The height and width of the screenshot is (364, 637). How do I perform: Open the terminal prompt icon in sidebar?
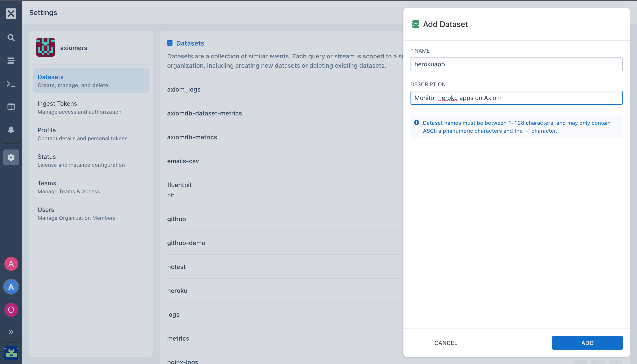tap(11, 84)
